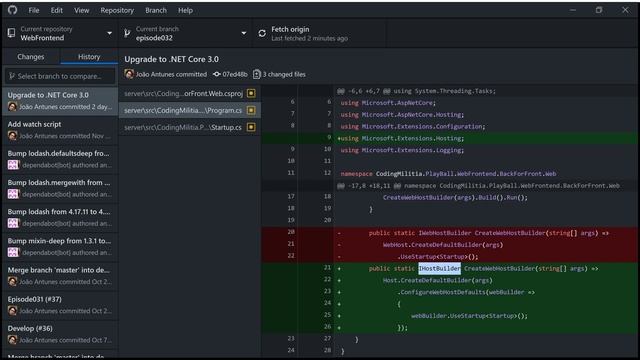Click modified status icon for csproj file

[x=251, y=93]
